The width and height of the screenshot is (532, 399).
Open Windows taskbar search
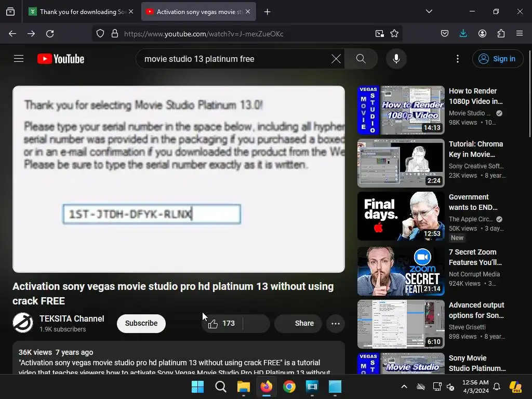pos(220,387)
